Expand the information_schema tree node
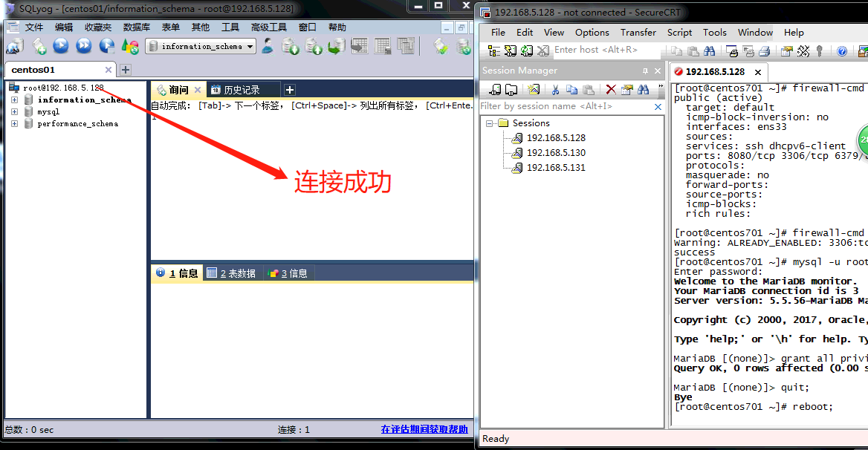The image size is (868, 450). coord(14,100)
